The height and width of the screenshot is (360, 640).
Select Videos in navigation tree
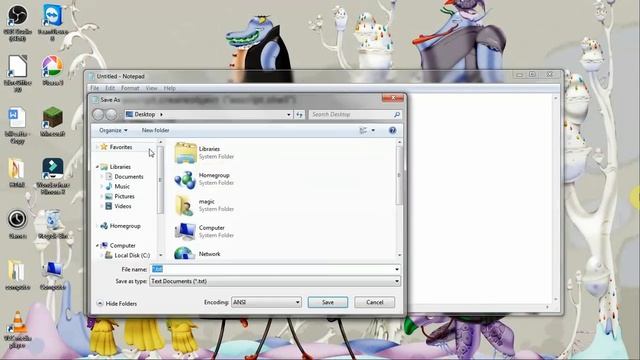pos(122,206)
